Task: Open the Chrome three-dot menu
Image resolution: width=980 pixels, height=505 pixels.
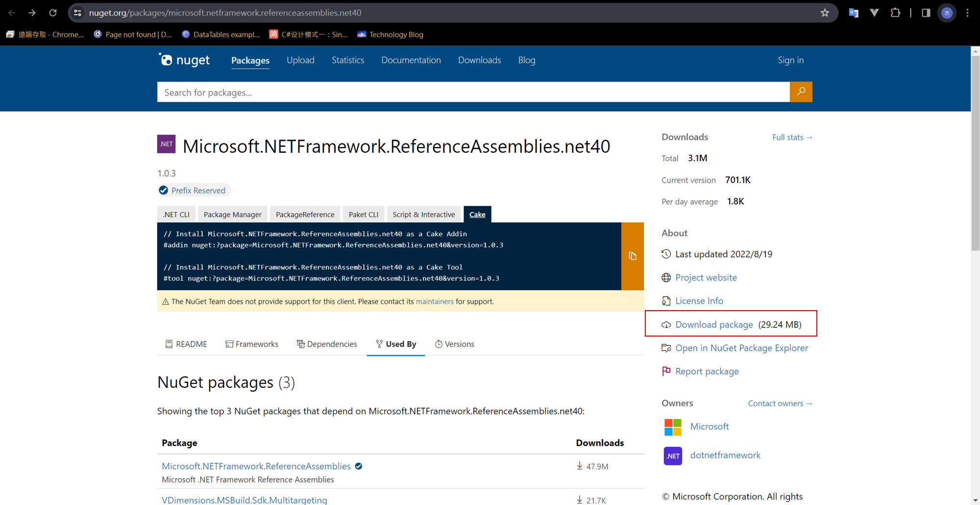Action: coord(967,13)
